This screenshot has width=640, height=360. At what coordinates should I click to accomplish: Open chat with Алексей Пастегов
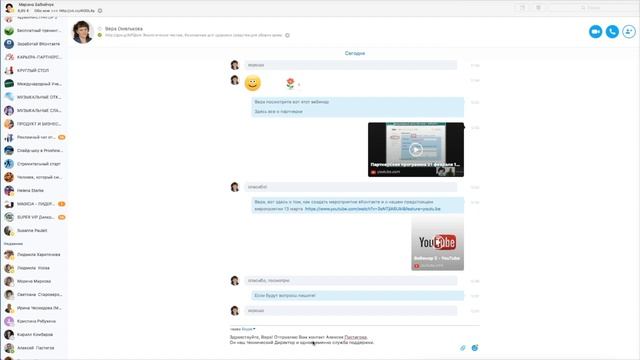34,348
